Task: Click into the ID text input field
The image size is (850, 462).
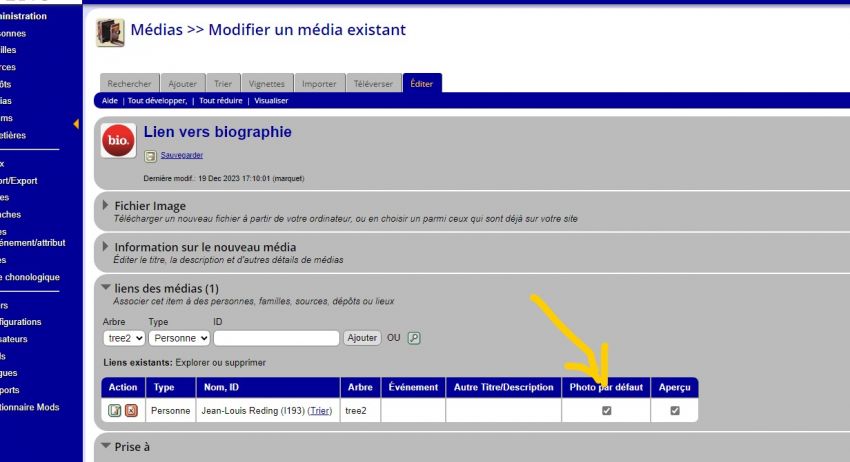Action: coord(276,338)
